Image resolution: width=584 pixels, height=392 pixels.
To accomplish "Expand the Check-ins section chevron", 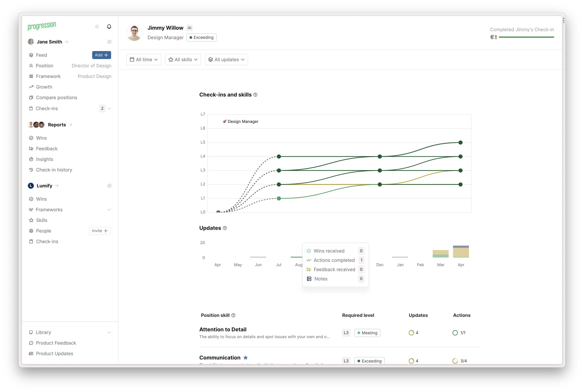I will [109, 108].
